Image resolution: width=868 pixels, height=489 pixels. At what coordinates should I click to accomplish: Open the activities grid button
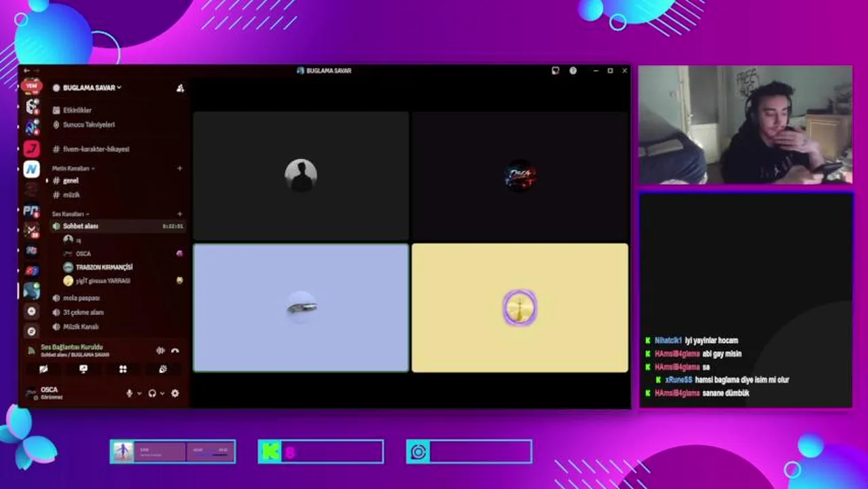coord(123,369)
